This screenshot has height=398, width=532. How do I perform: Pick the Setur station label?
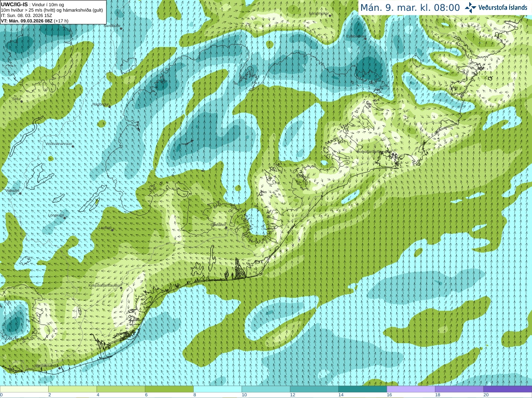click(16, 99)
